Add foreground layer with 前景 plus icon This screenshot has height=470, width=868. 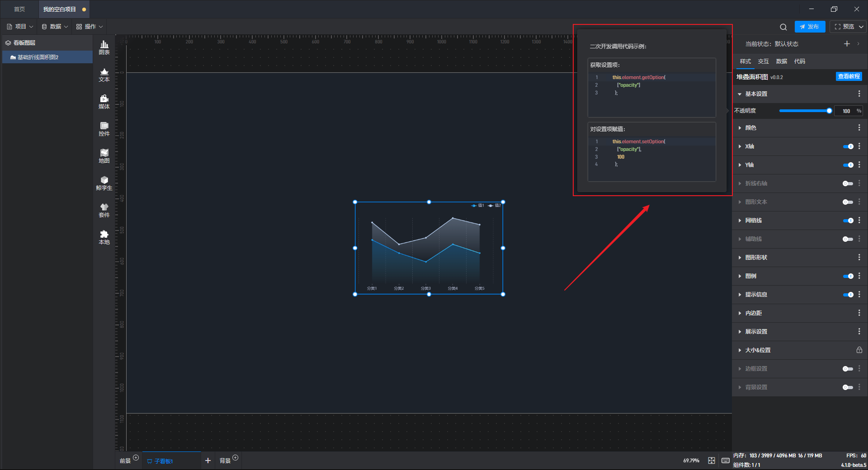coord(136,458)
